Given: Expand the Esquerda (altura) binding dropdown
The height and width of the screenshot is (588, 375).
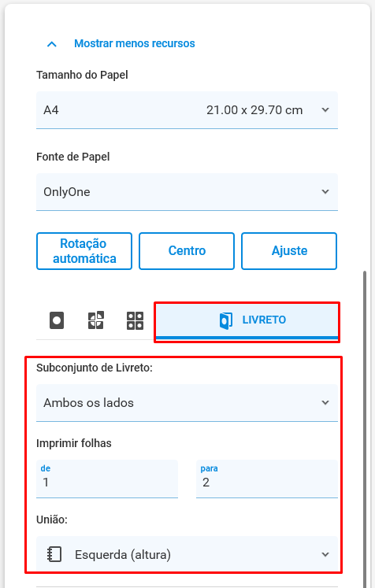Looking at the screenshot, I should [187, 554].
